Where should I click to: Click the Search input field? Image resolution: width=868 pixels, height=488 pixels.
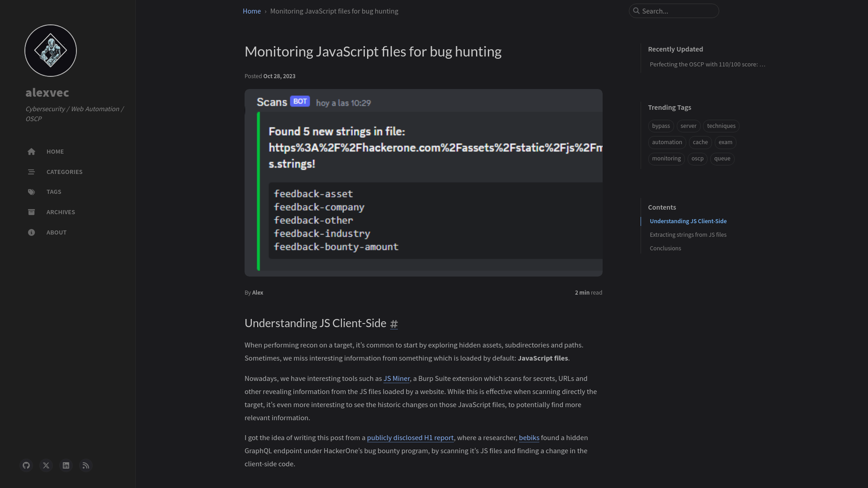674,11
